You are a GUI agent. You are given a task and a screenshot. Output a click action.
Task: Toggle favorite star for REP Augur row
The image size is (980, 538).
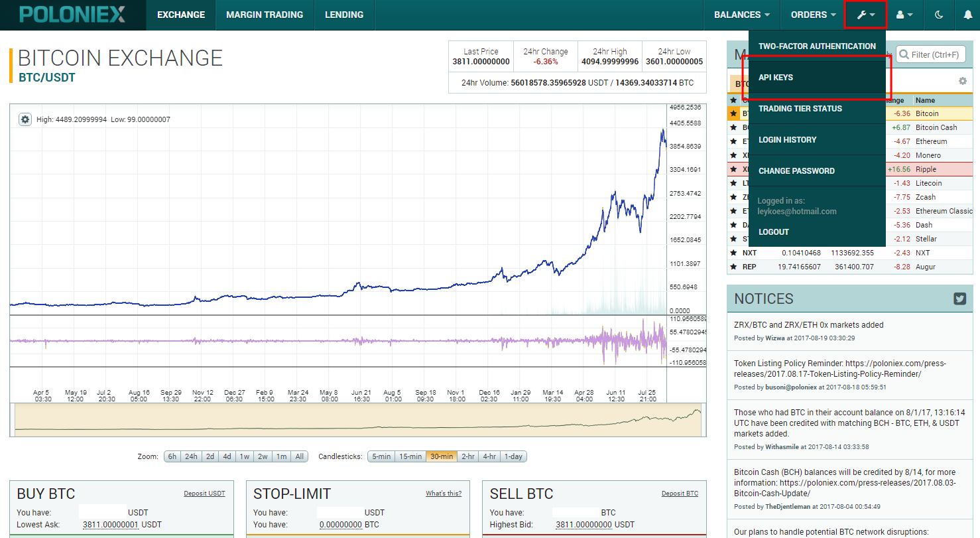click(733, 267)
